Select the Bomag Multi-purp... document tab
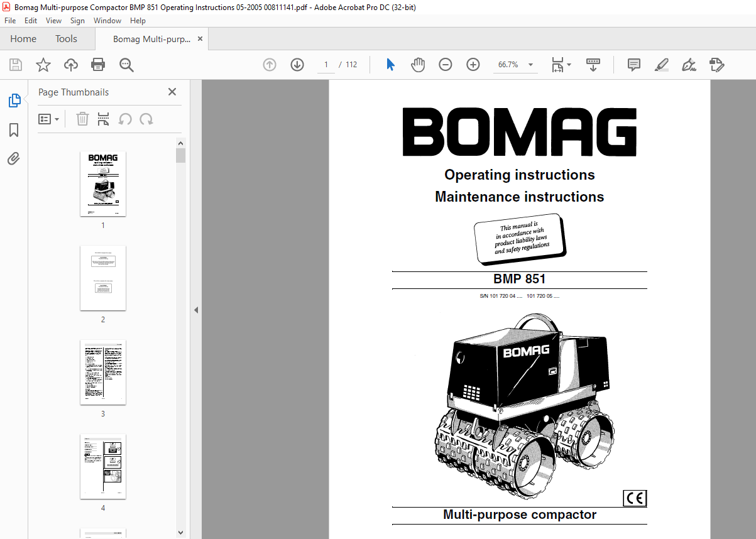 pyautogui.click(x=151, y=39)
